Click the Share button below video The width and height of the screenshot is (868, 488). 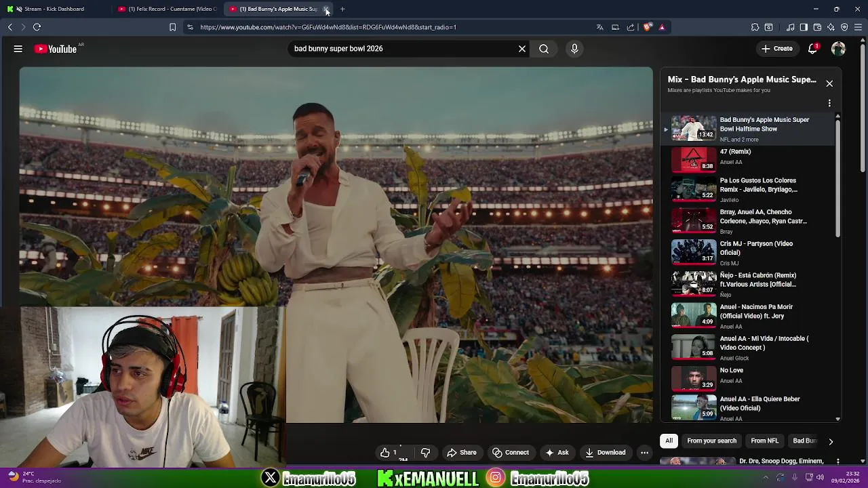(461, 453)
